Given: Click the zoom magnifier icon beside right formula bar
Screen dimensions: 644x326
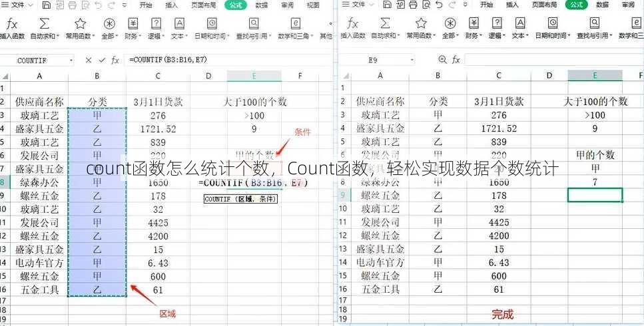Looking at the screenshot, I should pyautogui.click(x=442, y=60).
